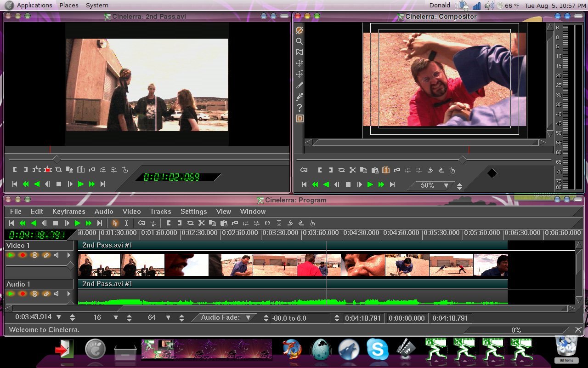Open the 50% zoom dropdown in Compositor

coord(430,185)
